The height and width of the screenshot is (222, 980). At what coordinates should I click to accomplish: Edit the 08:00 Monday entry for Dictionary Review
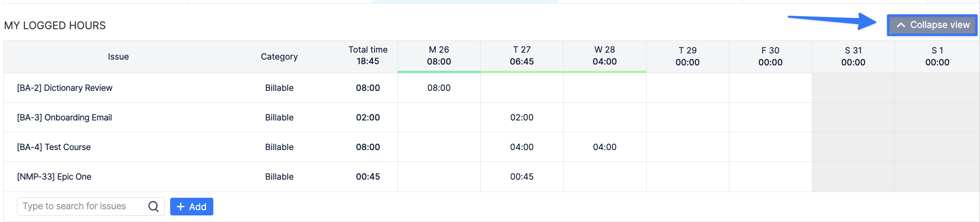tap(439, 88)
